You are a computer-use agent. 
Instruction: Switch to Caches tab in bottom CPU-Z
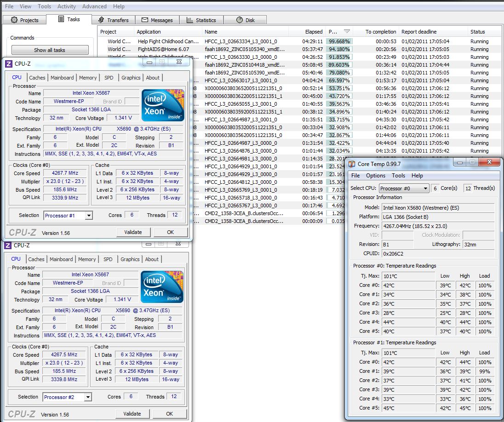click(x=36, y=259)
